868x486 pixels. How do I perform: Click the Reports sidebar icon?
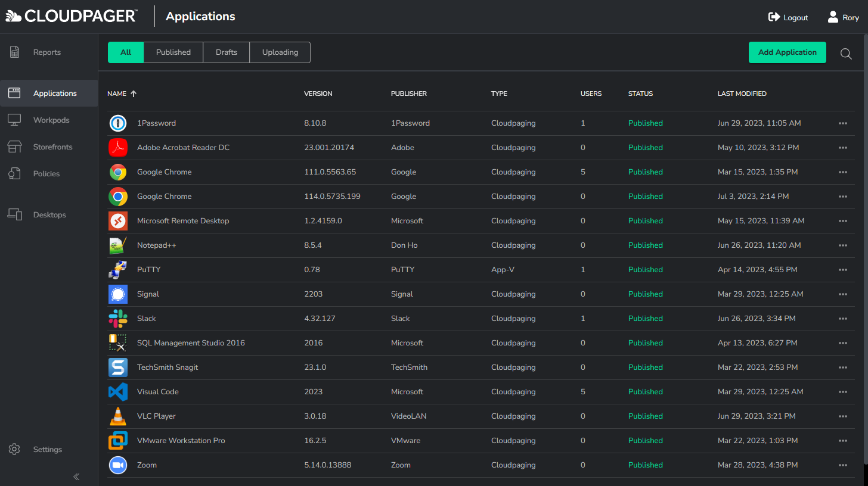[15, 52]
